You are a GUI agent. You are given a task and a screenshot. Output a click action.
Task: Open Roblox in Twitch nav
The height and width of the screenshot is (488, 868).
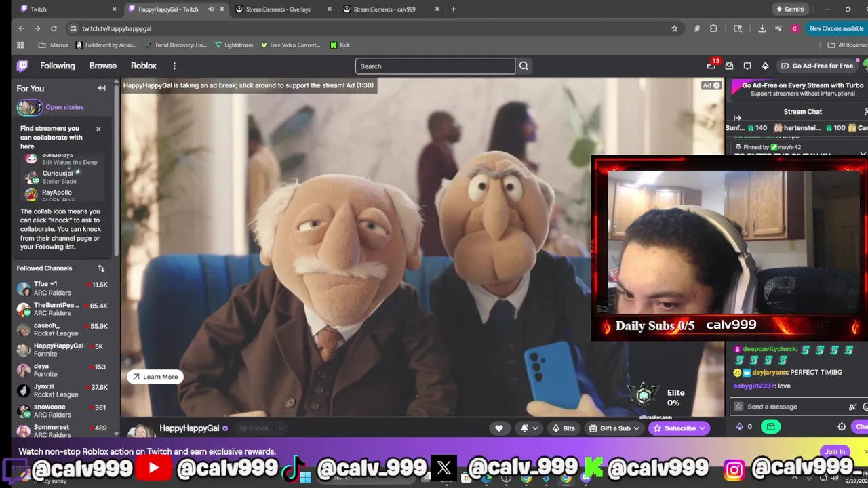(x=144, y=66)
